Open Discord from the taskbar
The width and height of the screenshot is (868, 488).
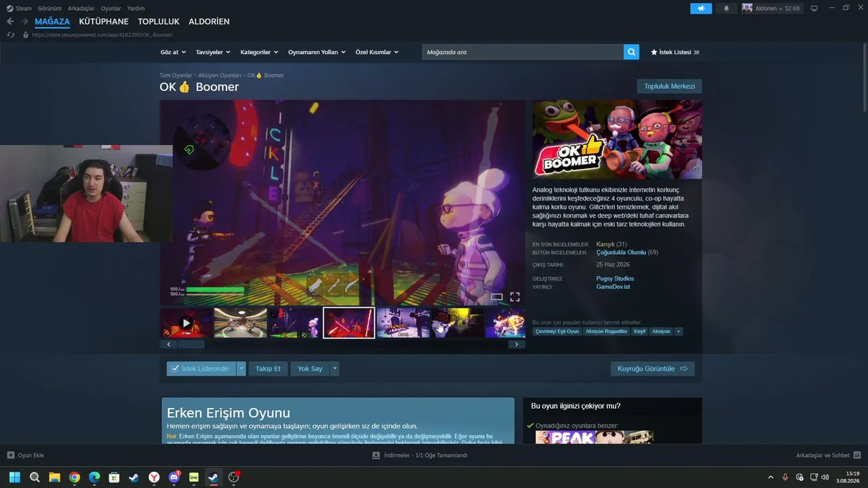174,477
